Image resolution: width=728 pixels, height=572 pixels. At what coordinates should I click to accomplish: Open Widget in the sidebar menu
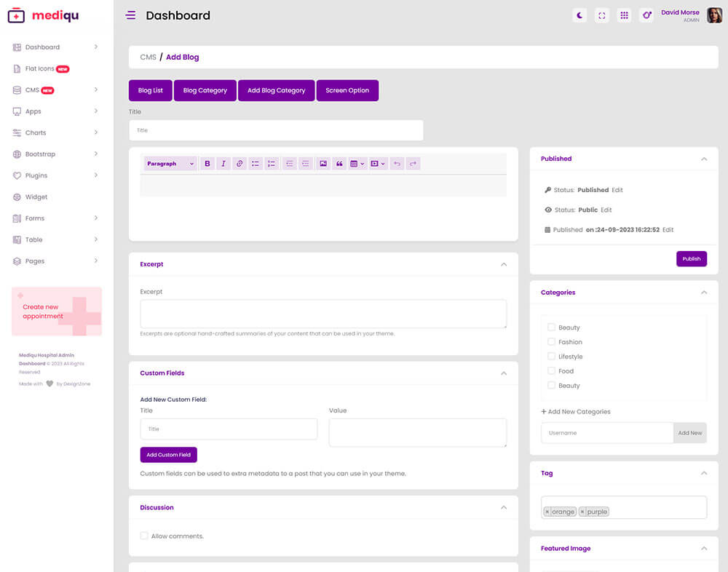(36, 197)
